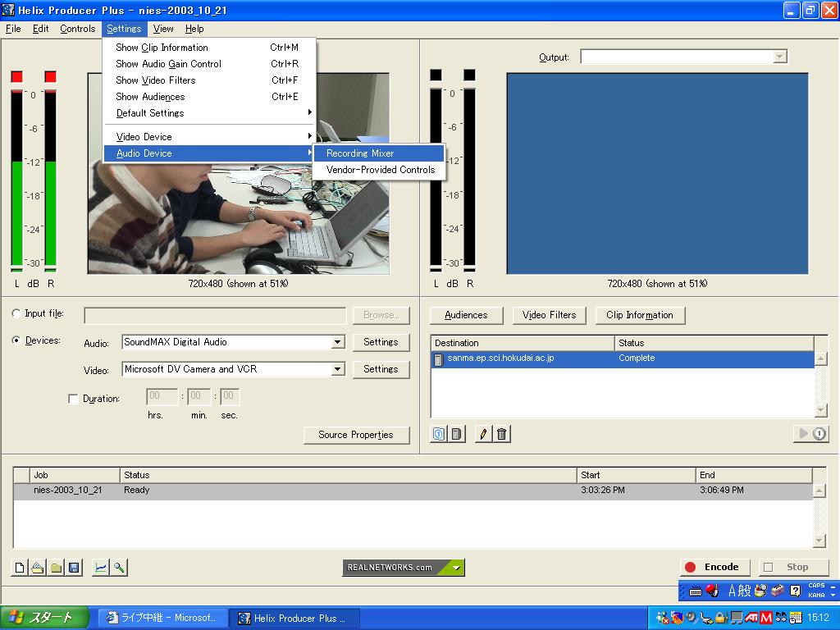Expand the Video device dropdown
Viewport: 840px width, 630px height.
pyautogui.click(x=337, y=369)
